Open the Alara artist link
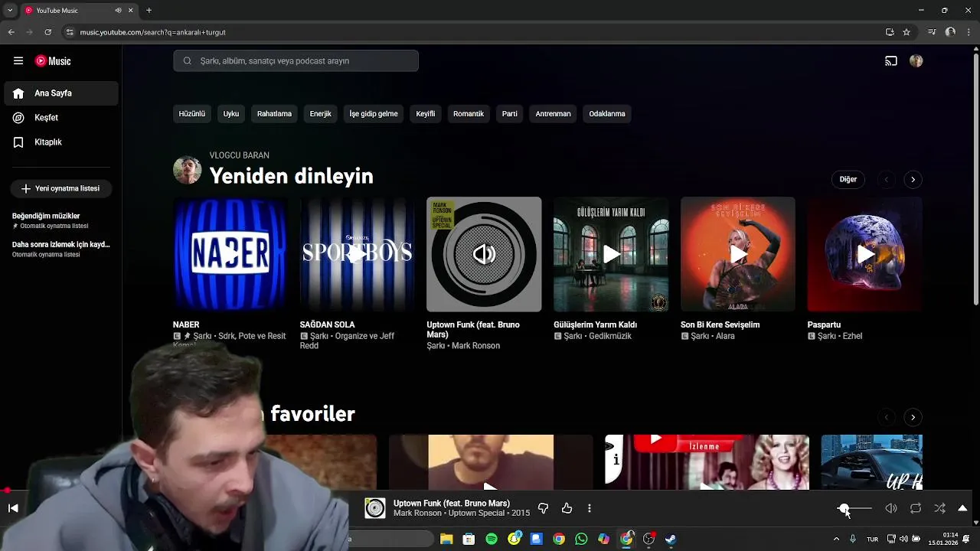This screenshot has width=980, height=551. tap(725, 336)
